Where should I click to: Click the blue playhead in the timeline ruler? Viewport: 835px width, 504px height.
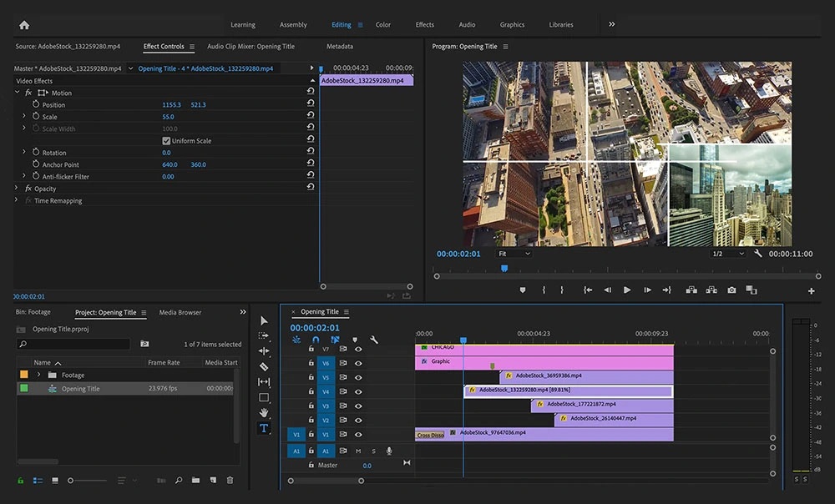click(464, 340)
